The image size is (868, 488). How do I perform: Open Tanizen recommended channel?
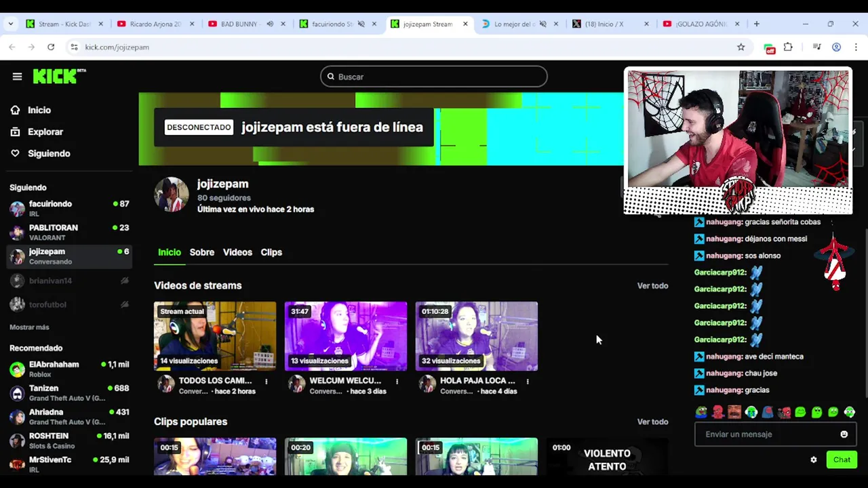tap(69, 392)
